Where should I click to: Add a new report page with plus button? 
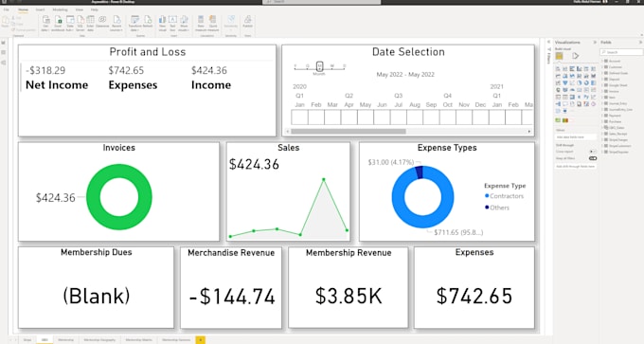pos(200,340)
